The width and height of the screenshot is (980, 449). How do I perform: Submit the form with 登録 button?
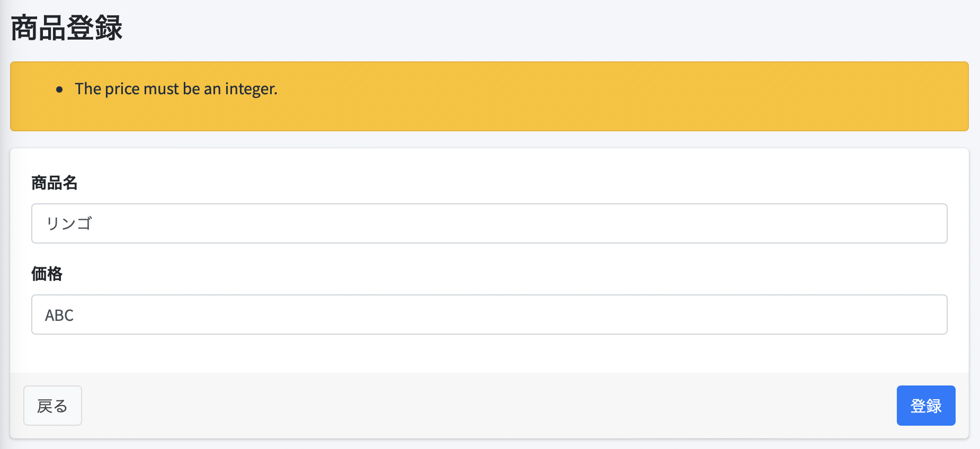point(926,406)
